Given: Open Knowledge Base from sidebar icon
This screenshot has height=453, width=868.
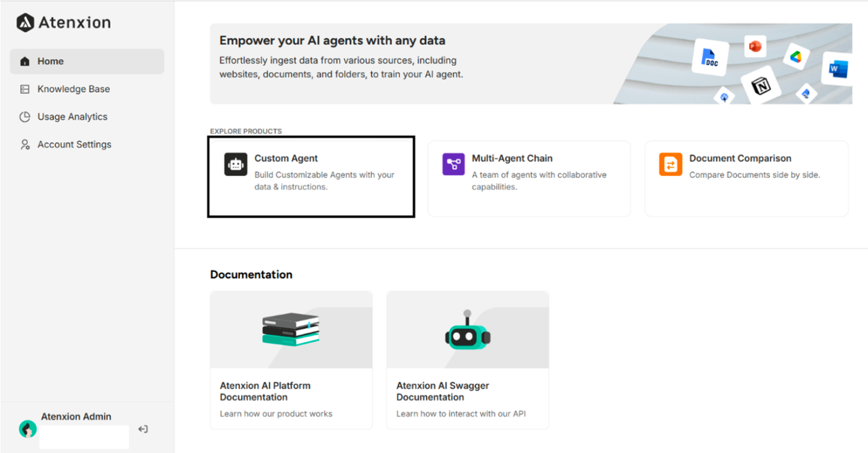Looking at the screenshot, I should point(25,89).
